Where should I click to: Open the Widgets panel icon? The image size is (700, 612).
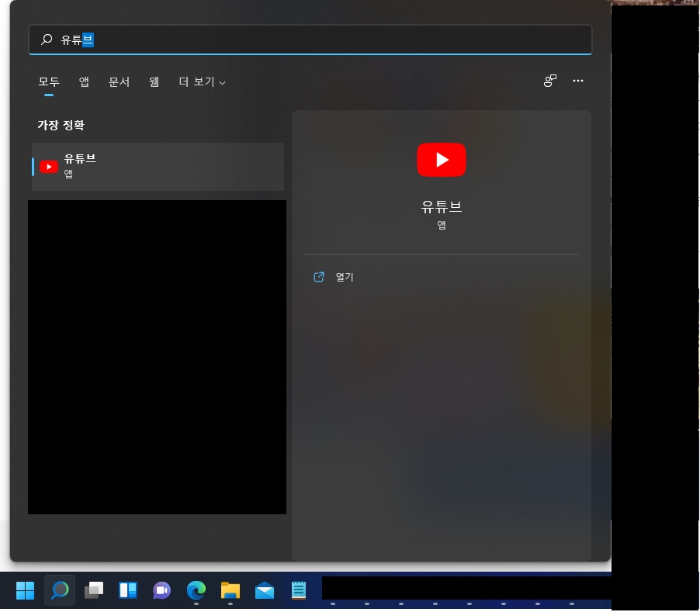click(128, 590)
